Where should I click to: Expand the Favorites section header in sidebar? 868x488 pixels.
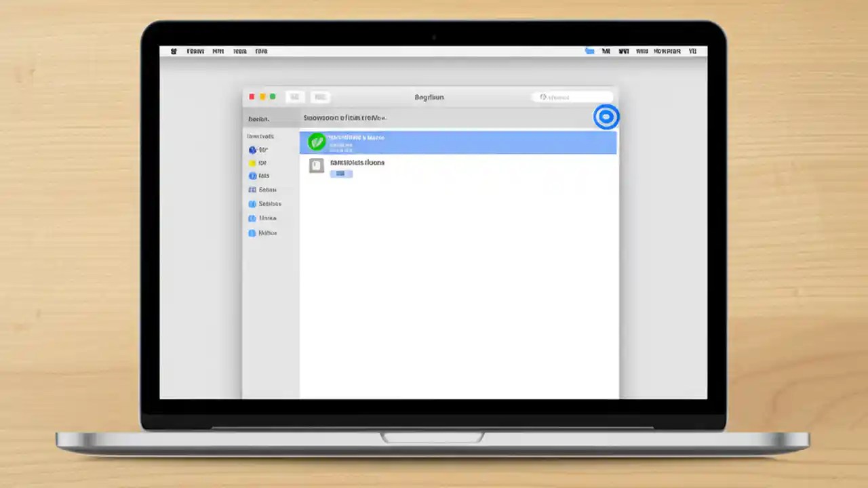(x=260, y=136)
